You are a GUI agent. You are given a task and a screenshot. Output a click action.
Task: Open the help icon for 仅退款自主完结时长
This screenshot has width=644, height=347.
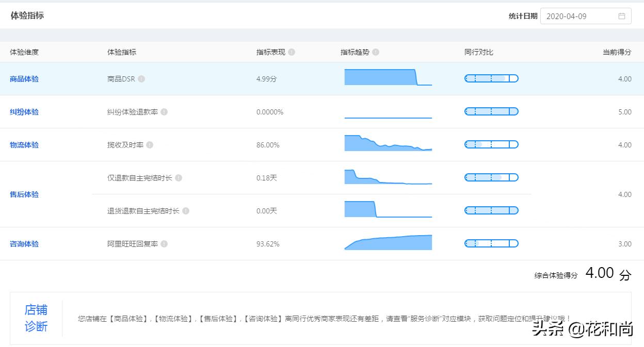click(179, 177)
